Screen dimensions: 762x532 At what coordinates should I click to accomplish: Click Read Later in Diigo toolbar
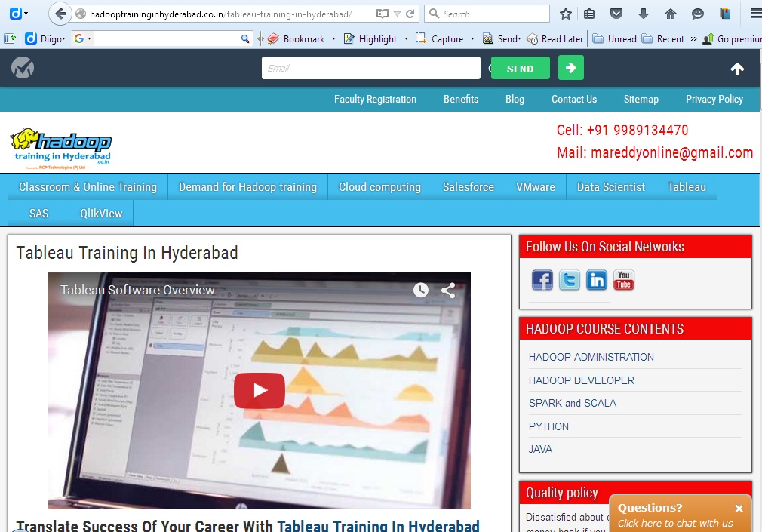(x=555, y=39)
